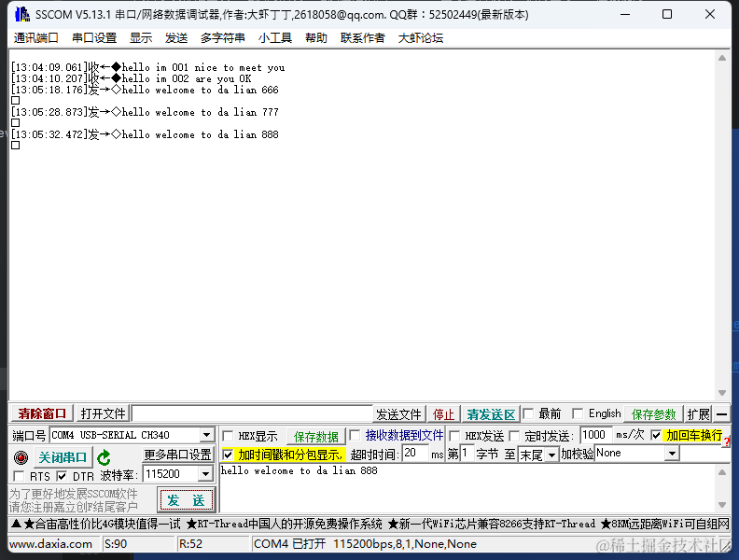Click the 清除窗口 button
The width and height of the screenshot is (739, 560).
[42, 413]
